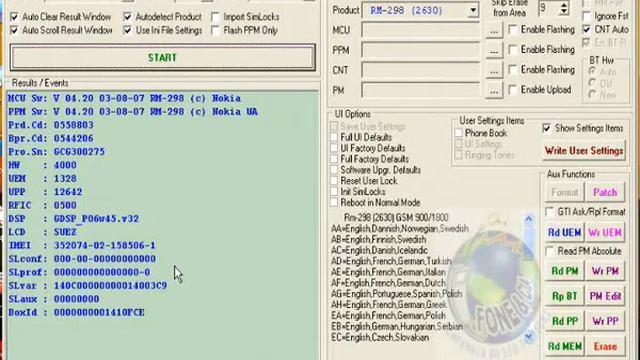The image size is (640, 360).
Task: Click in the PM file path field
Action: 420,91
